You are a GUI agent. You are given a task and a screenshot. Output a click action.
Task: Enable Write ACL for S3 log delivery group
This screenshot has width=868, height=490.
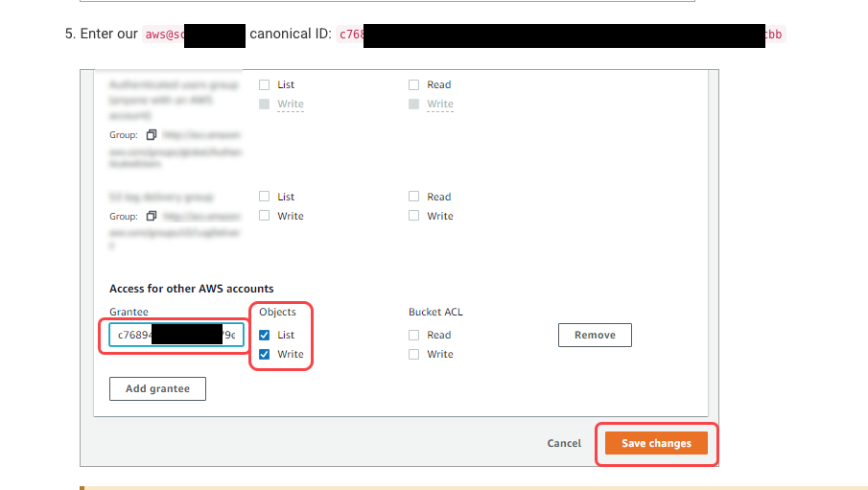point(413,216)
